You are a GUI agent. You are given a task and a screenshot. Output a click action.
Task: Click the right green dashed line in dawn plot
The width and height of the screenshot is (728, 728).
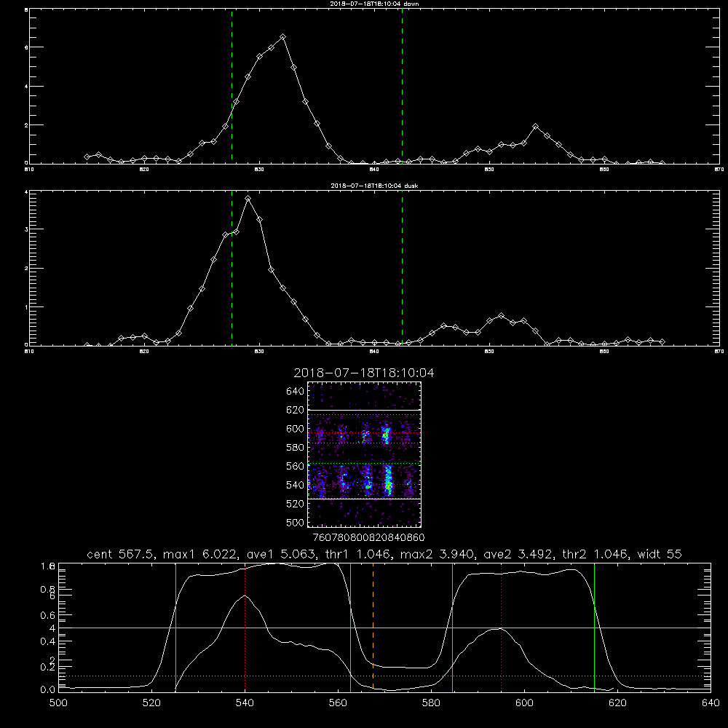pos(402,86)
